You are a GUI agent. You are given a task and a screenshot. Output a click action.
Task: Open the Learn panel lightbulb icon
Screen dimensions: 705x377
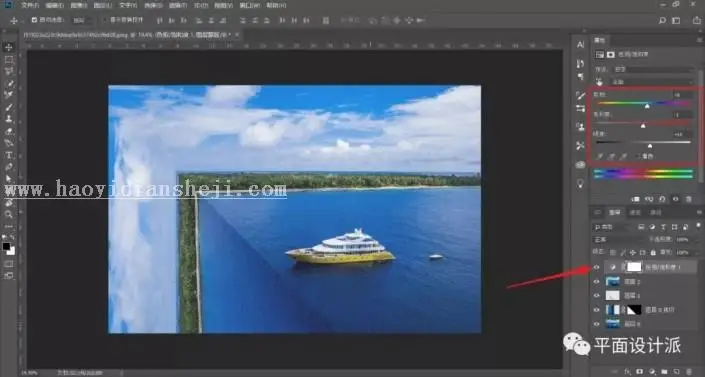click(580, 184)
